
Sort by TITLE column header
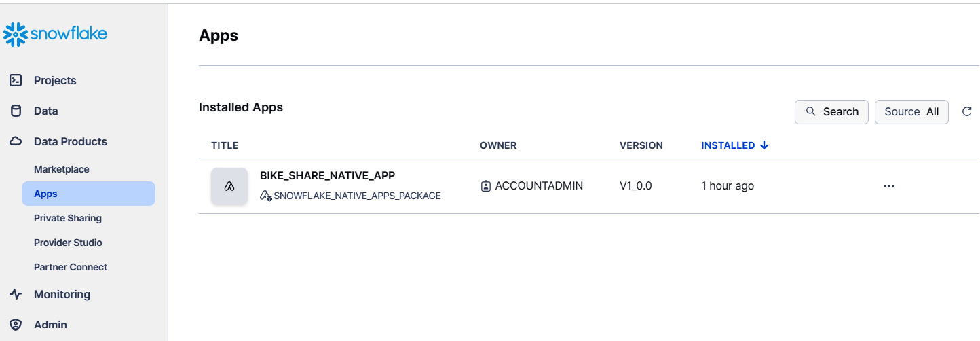(x=225, y=145)
